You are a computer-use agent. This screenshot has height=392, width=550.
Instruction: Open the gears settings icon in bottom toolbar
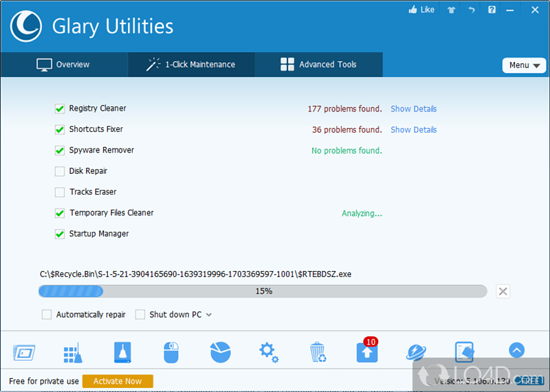(269, 352)
